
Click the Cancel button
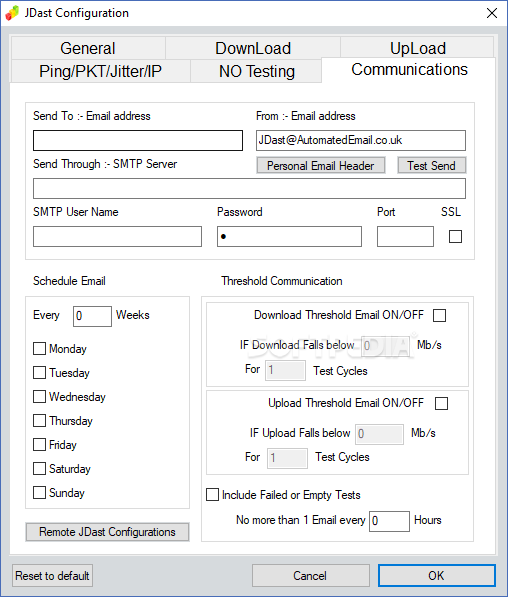[x=310, y=576]
